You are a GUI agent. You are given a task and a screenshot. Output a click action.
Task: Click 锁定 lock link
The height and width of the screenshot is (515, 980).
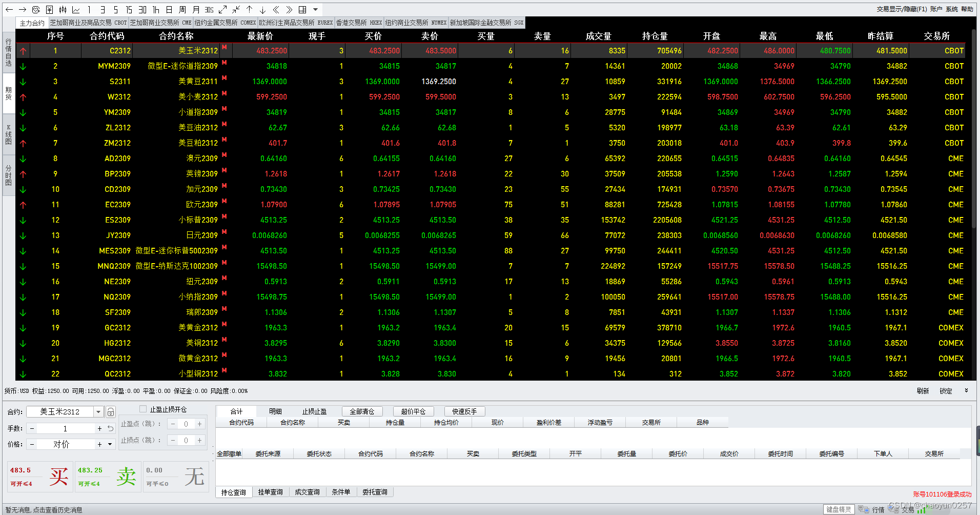[946, 391]
